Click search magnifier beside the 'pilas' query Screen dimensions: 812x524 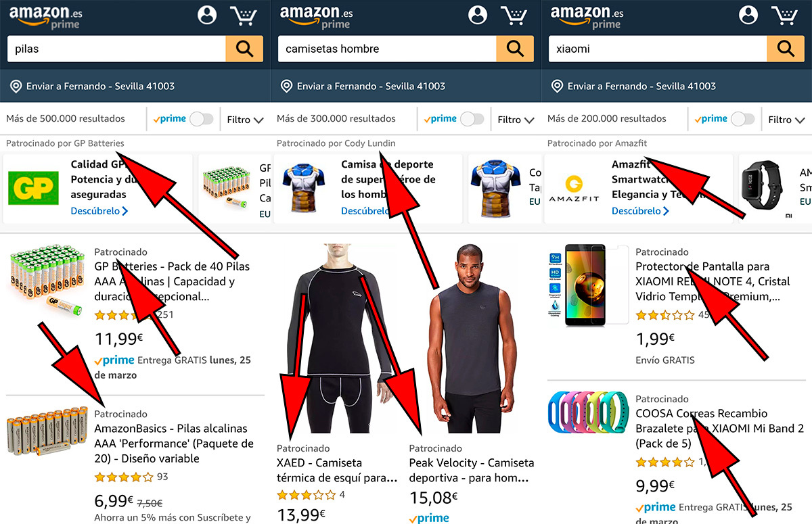pos(244,49)
